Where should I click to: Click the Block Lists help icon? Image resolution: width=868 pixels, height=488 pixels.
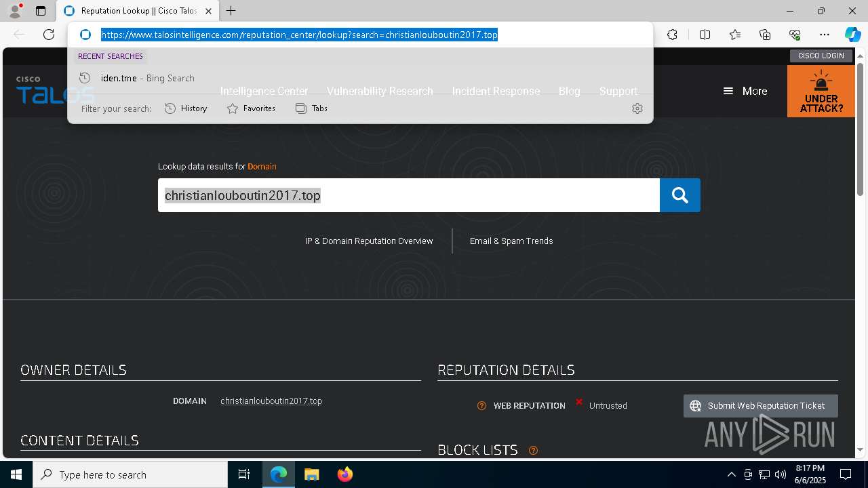533,450
